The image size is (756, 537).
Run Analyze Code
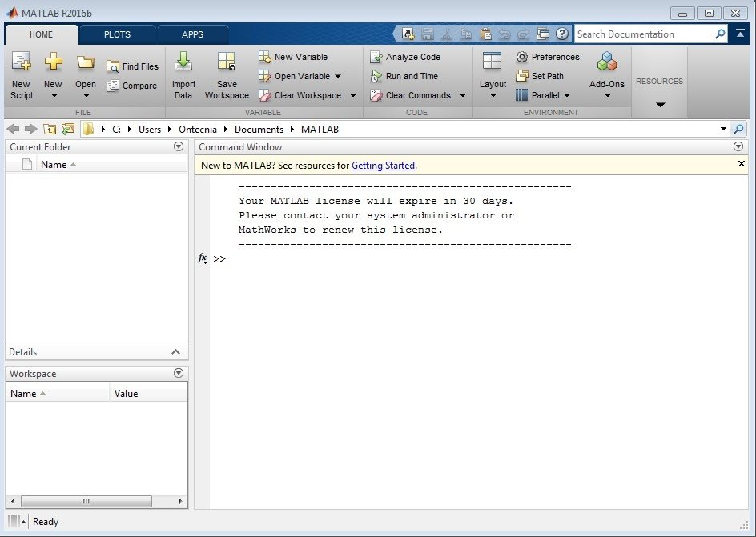click(405, 57)
